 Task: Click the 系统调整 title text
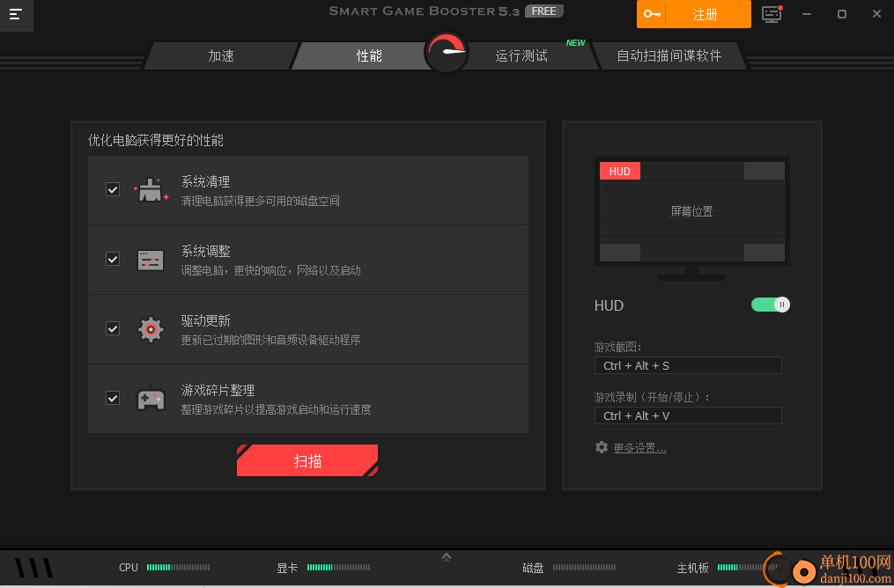click(206, 251)
